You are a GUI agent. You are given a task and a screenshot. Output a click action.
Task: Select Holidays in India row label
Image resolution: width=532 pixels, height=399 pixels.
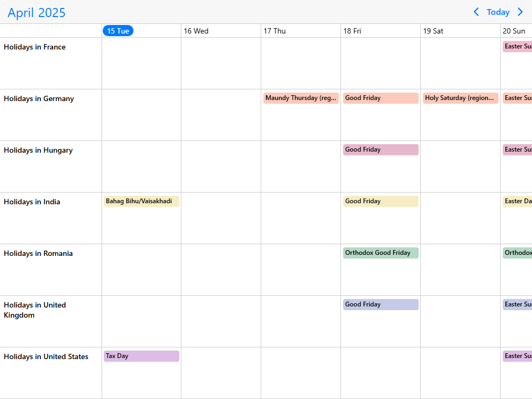(32, 202)
